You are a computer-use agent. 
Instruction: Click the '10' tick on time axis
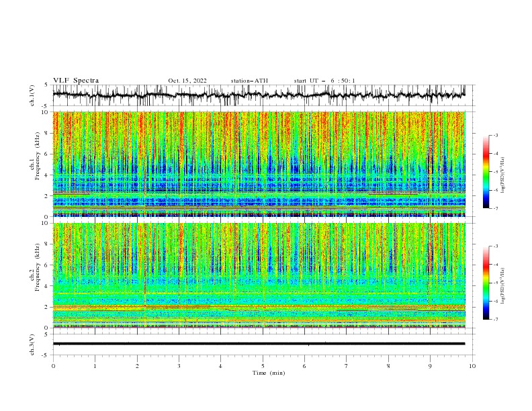[472, 366]
